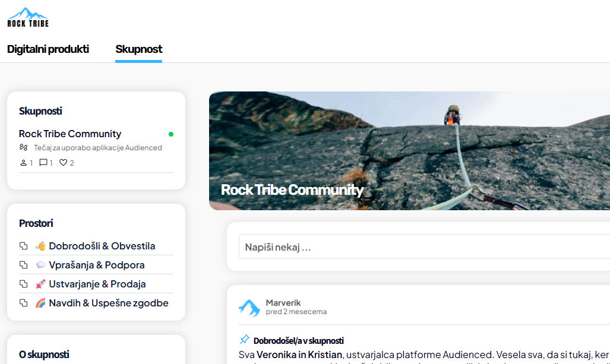Screen dimensions: 610x364
Task: Select Rock Tribe Community in the Skupnosti list
Action: (70, 134)
